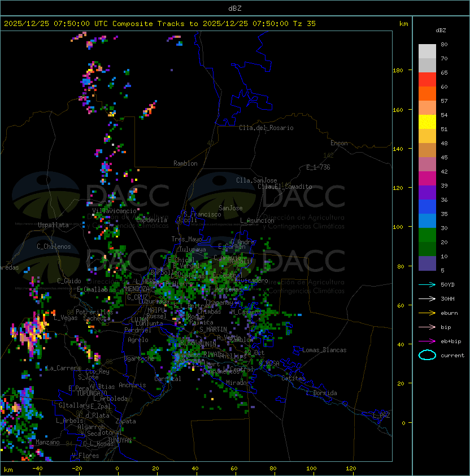
Task: Click the cyan 'current' ellipse symbol
Action: click(427, 355)
